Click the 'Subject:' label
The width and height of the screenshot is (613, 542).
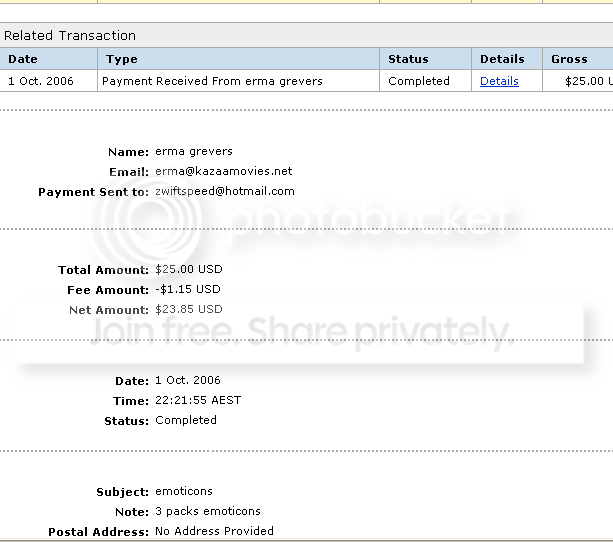click(122, 492)
